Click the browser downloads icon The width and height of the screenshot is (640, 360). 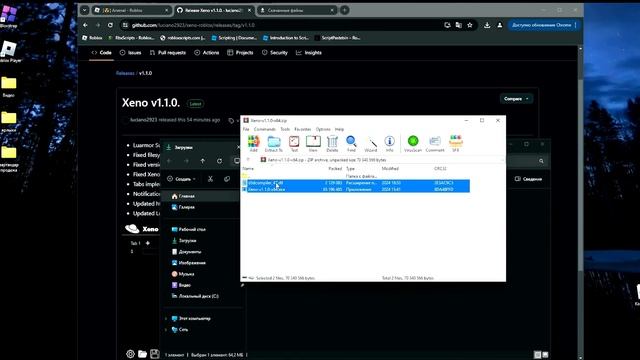tap(487, 25)
